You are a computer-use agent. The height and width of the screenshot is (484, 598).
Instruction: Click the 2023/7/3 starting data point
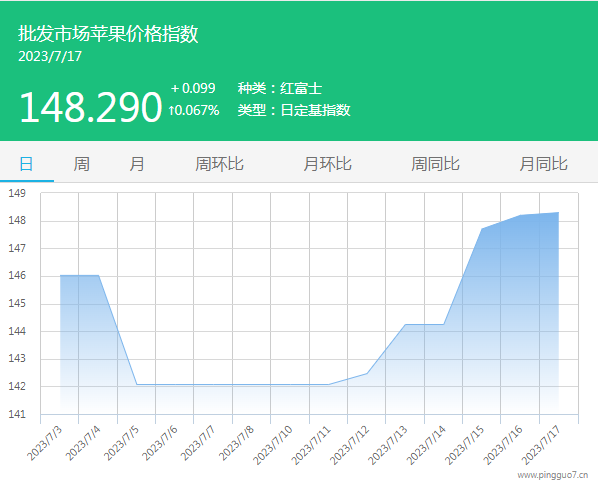coord(60,275)
